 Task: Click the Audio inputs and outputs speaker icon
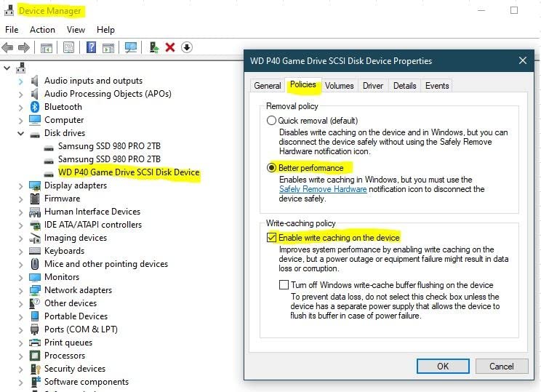tap(34, 81)
